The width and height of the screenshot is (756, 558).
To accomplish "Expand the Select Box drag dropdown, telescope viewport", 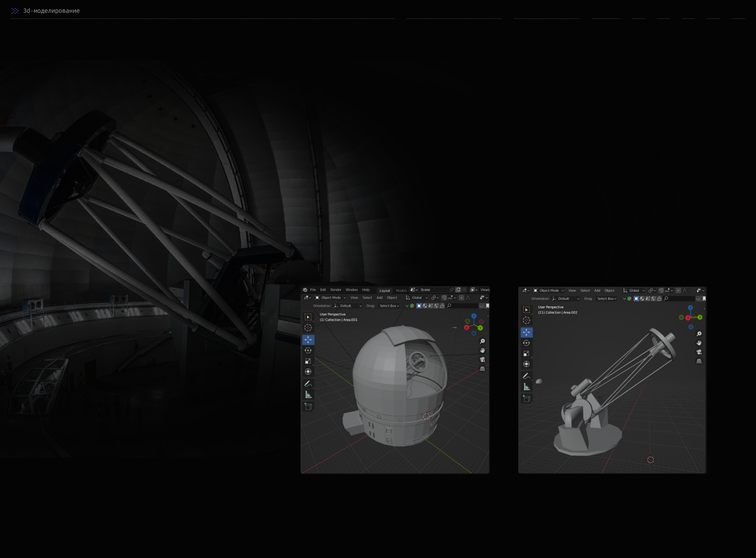I will point(607,299).
